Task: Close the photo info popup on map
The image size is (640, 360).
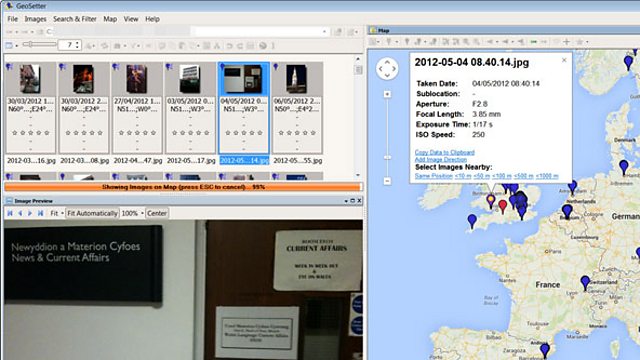Action: (564, 60)
